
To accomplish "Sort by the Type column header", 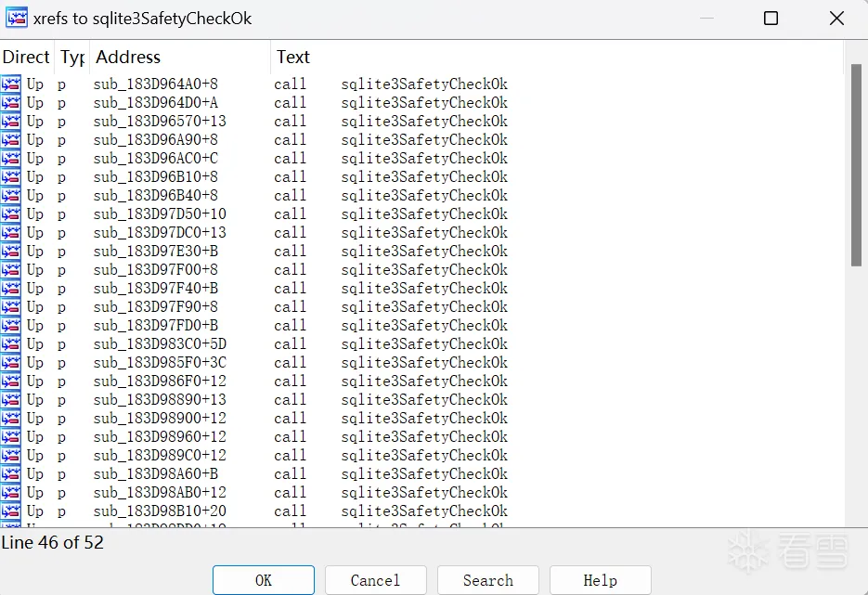I will click(x=72, y=58).
